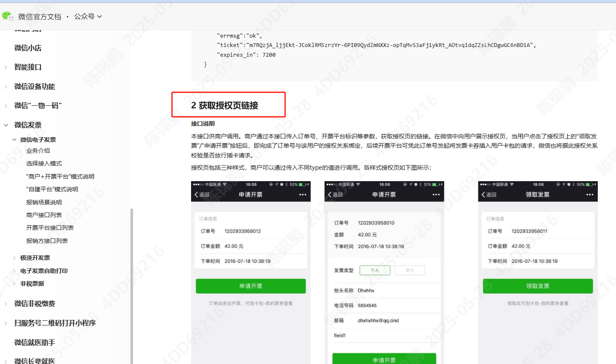Screen dimensions: 616x364
Task: Open "商户+开票平台"模式说明 page
Action: coord(60,176)
